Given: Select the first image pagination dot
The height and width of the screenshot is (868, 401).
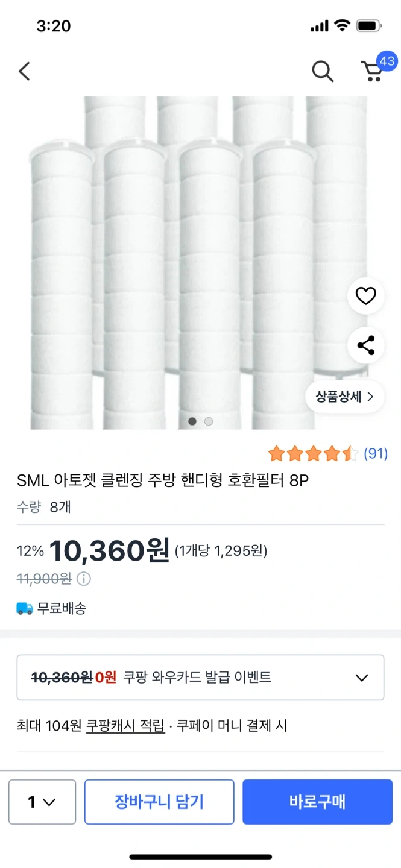Looking at the screenshot, I should pyautogui.click(x=192, y=421).
